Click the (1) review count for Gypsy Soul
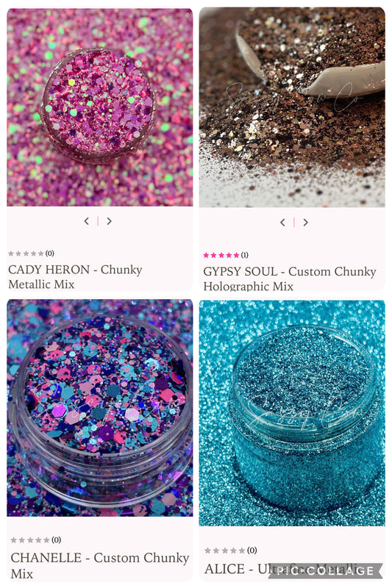Viewport: 392px width, 588px height. (x=245, y=255)
